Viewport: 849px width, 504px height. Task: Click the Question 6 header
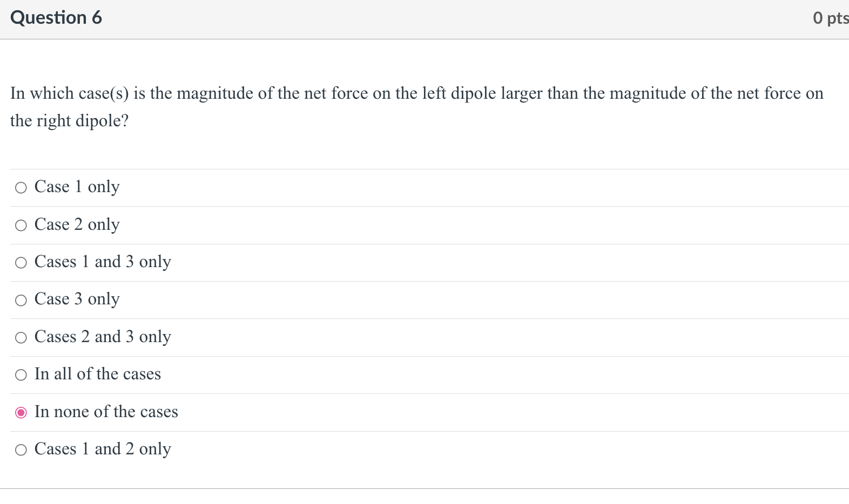click(56, 17)
